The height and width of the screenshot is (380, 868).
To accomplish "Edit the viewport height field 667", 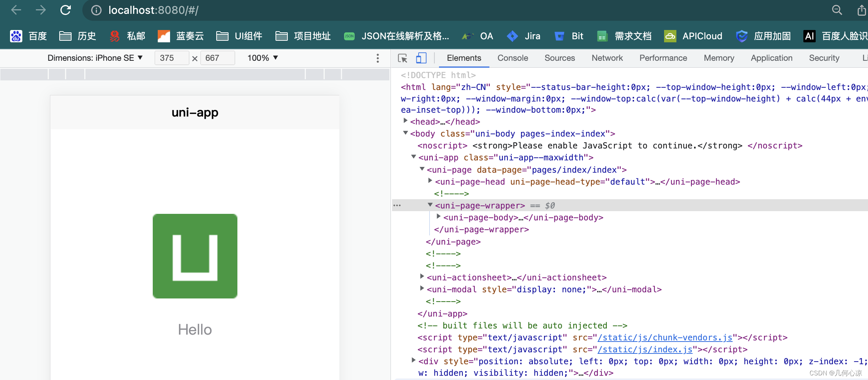I will [x=217, y=58].
